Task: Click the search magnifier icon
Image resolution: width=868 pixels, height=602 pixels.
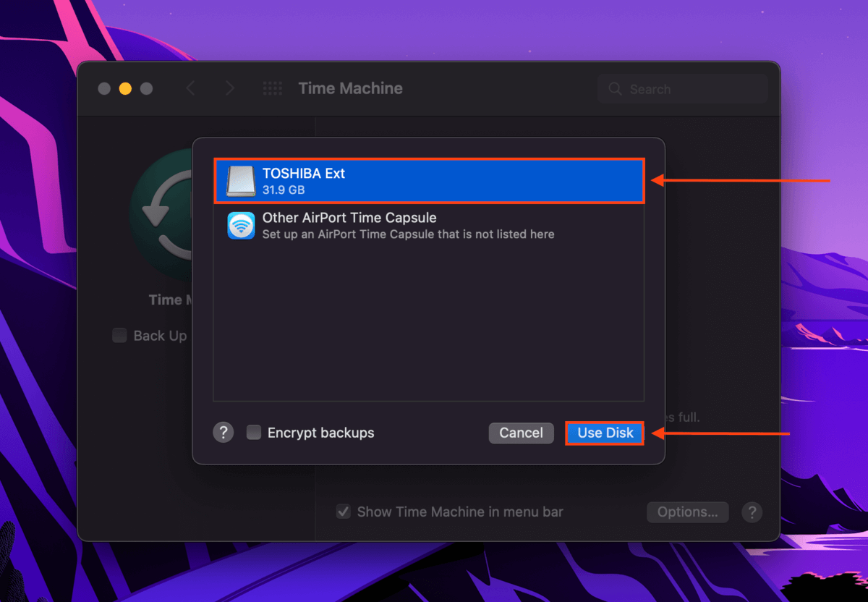Action: (616, 89)
